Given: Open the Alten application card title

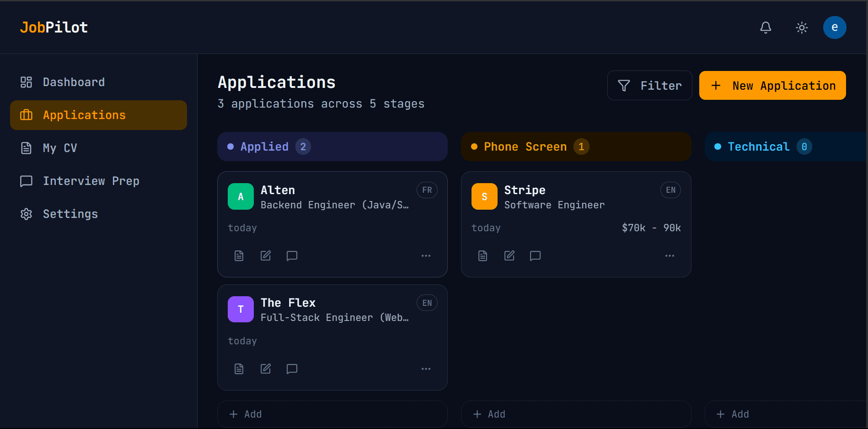Looking at the screenshot, I should coord(278,190).
